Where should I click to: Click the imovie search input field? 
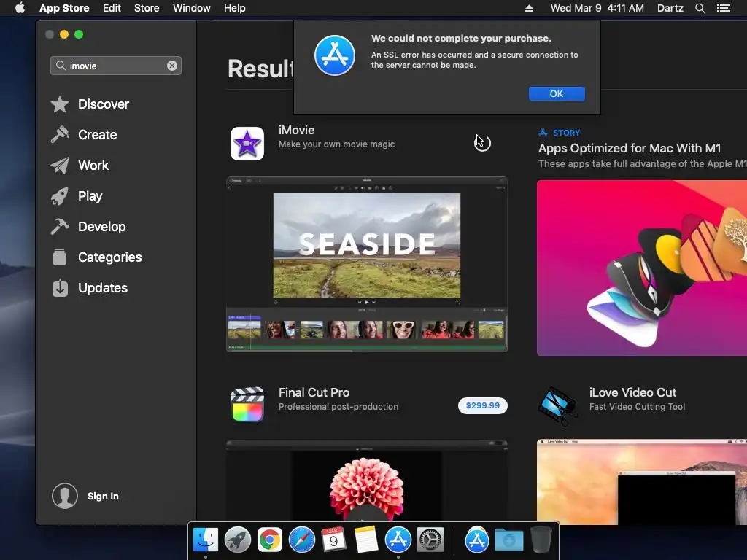116,66
